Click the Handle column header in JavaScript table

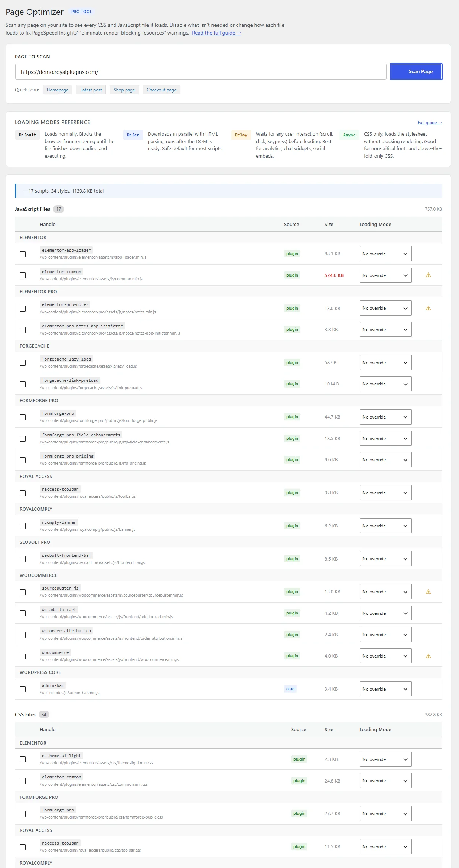tap(48, 225)
